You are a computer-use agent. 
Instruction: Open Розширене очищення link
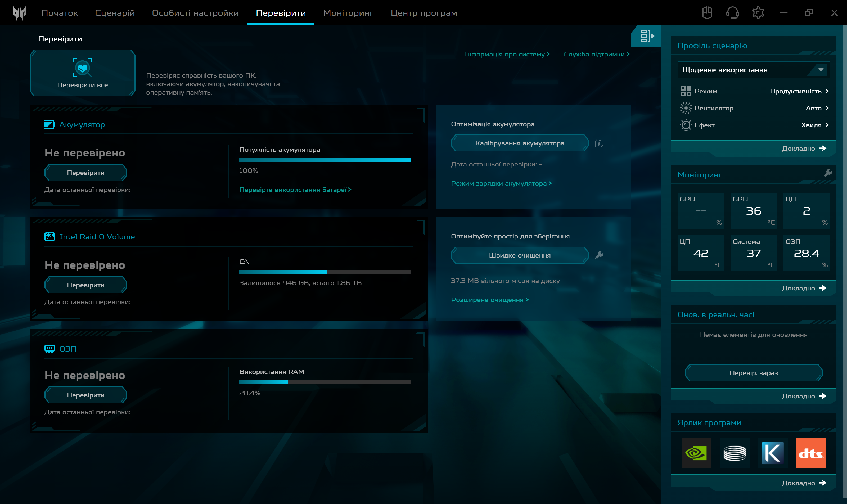[490, 300]
